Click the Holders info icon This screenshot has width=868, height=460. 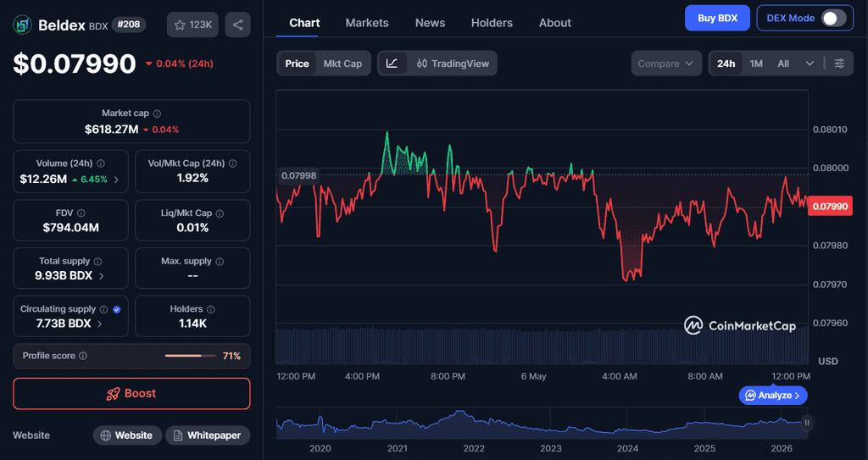coord(211,309)
